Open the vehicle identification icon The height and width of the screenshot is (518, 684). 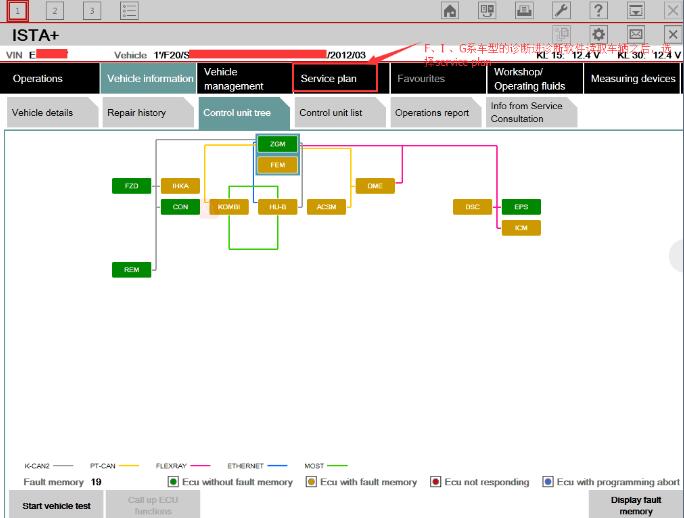pyautogui.click(x=487, y=10)
